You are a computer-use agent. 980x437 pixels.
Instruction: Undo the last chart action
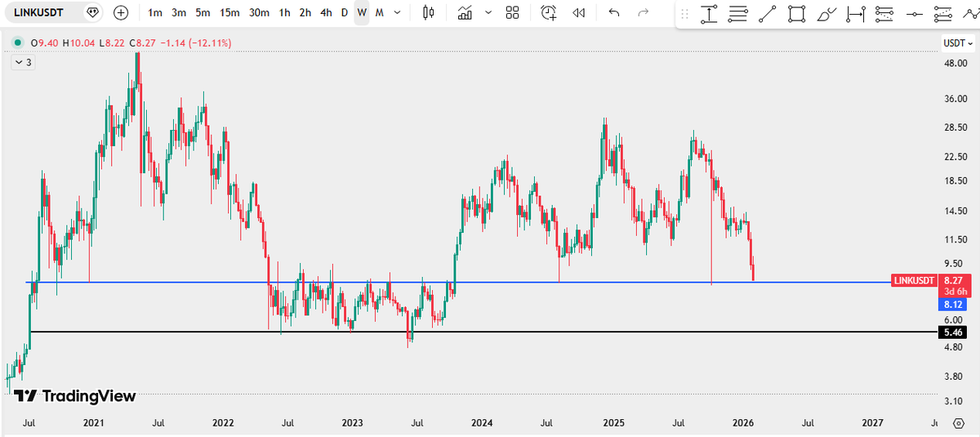pos(614,12)
